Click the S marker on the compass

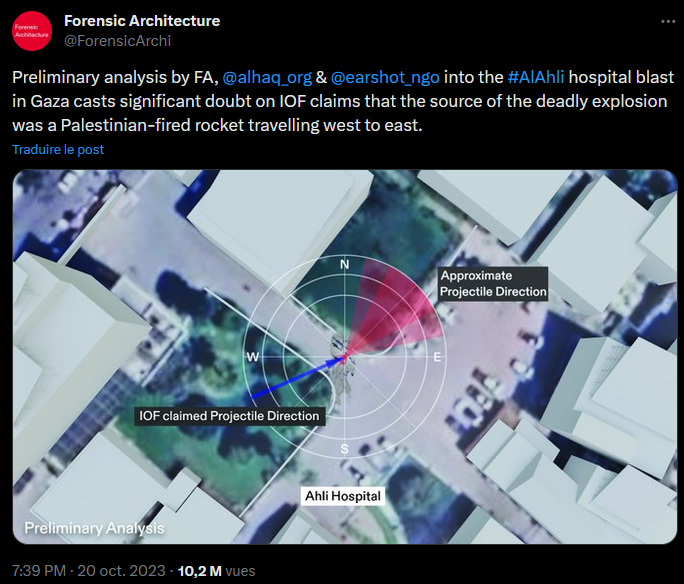pos(345,448)
